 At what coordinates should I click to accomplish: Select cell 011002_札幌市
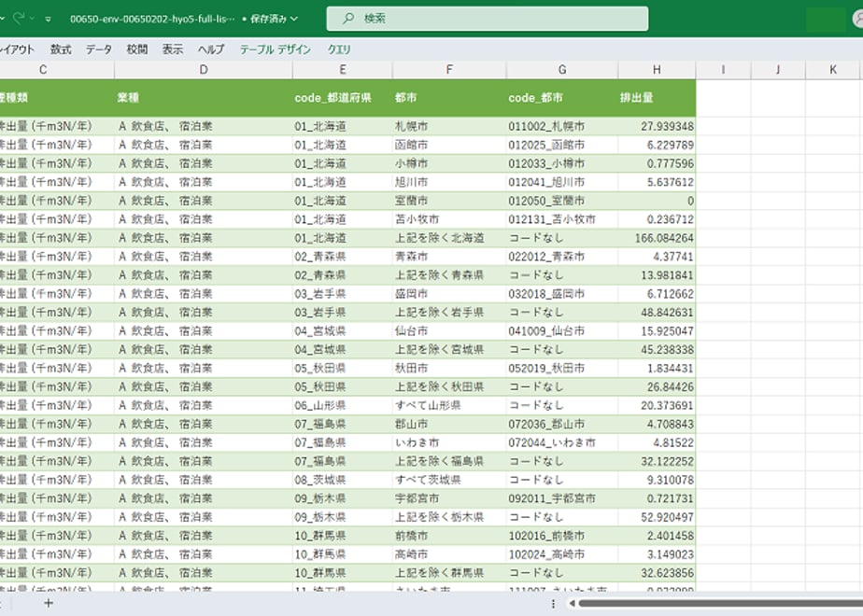pos(562,127)
